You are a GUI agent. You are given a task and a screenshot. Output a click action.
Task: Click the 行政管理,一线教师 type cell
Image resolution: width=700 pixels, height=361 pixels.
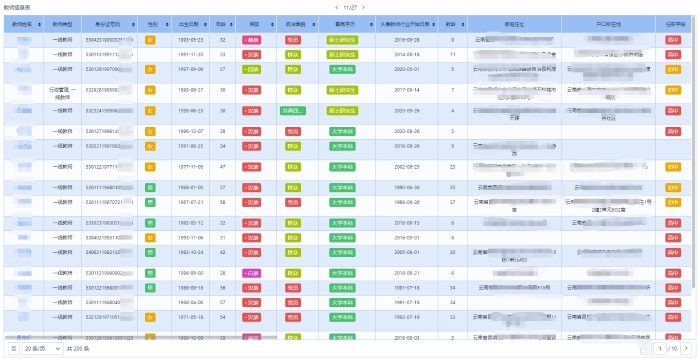click(62, 93)
